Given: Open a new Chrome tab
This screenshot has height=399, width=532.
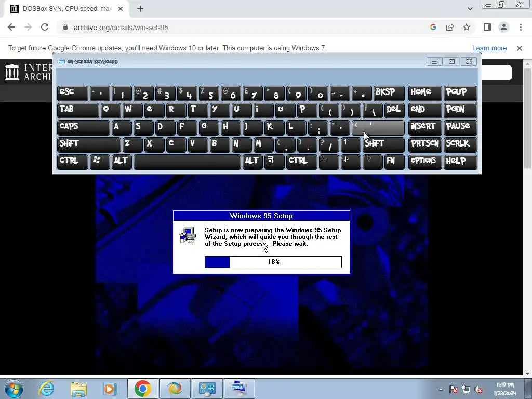Looking at the screenshot, I should (140, 9).
